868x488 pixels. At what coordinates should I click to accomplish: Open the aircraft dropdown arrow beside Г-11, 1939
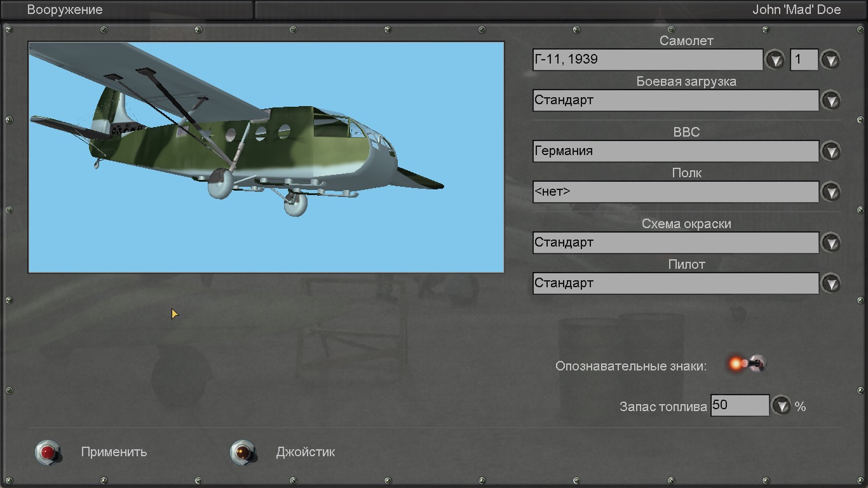click(x=775, y=60)
